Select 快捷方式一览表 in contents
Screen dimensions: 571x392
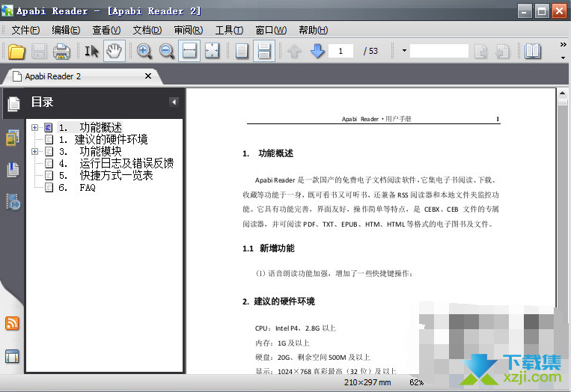pyautogui.click(x=106, y=176)
